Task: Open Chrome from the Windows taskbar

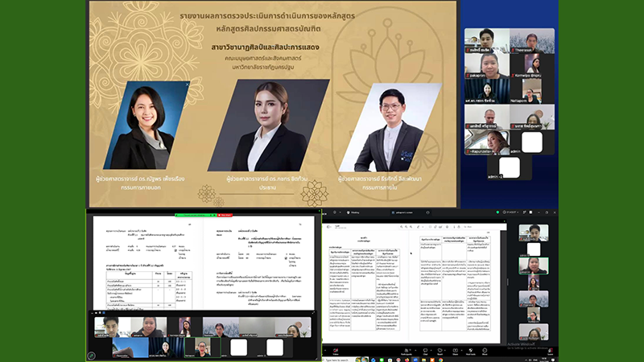Action: point(440,360)
